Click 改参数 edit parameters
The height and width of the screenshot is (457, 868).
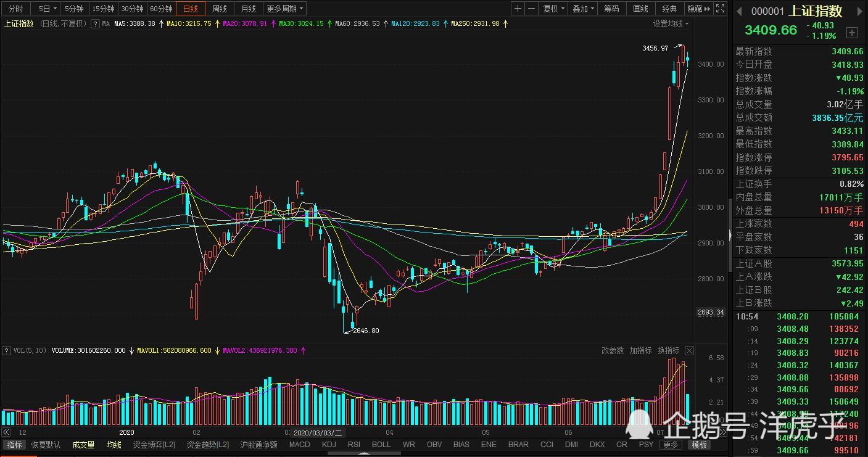tap(613, 350)
